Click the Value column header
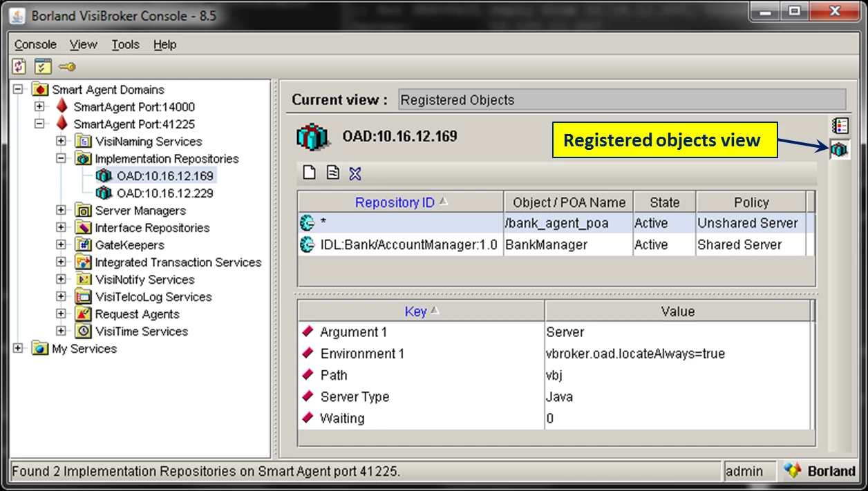 pyautogui.click(x=678, y=311)
